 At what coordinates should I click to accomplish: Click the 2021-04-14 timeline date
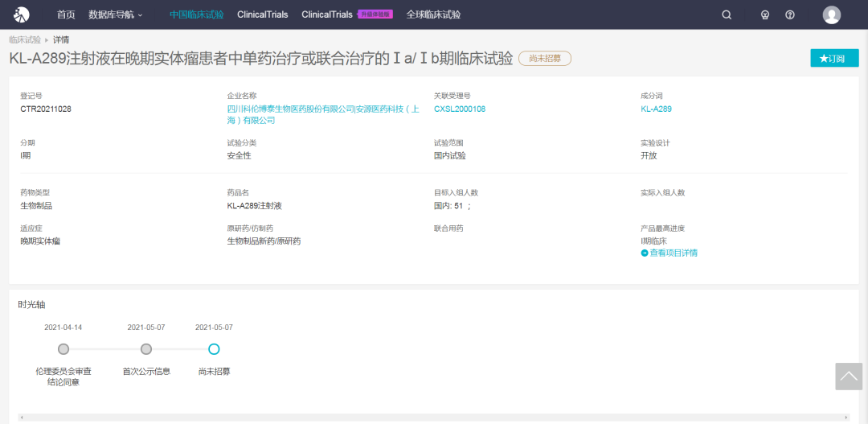tap(63, 327)
